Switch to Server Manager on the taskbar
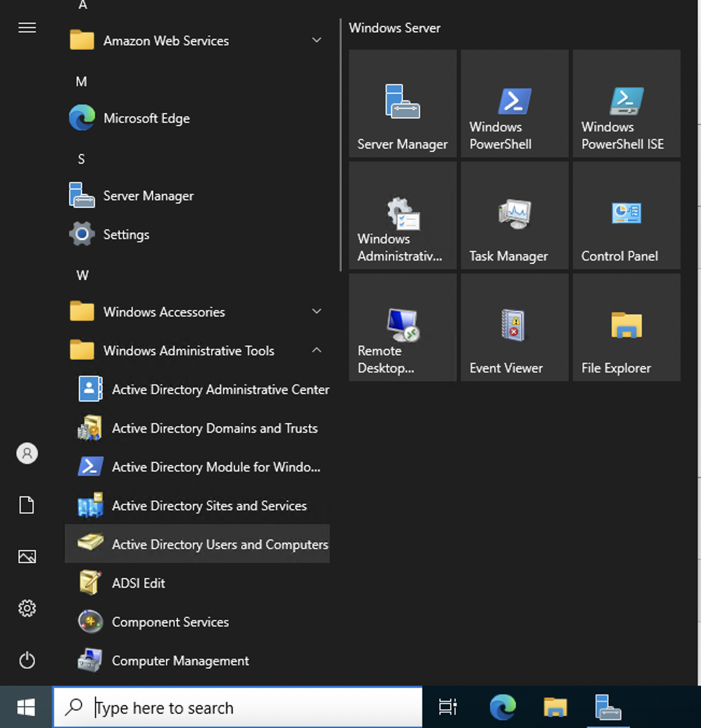Viewport: 701px width, 728px height. pyautogui.click(x=608, y=707)
